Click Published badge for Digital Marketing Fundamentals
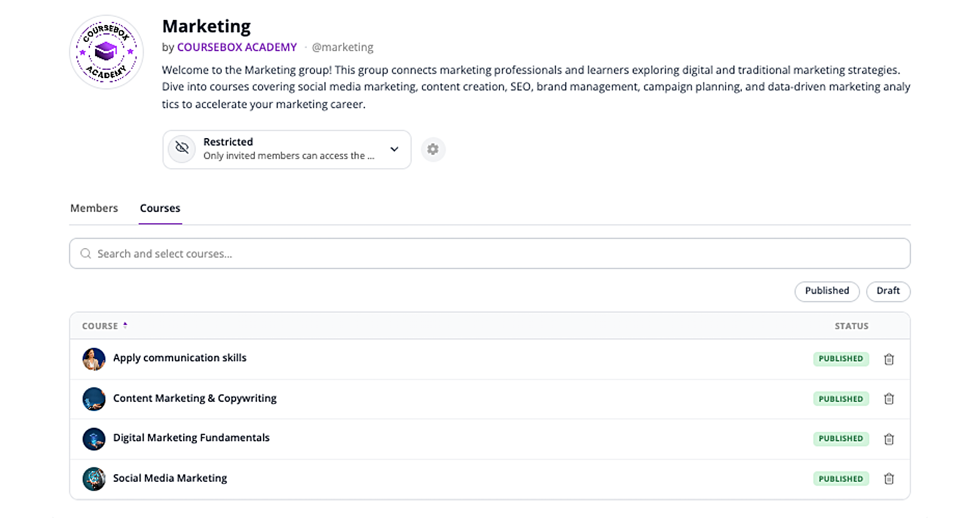 click(841, 439)
